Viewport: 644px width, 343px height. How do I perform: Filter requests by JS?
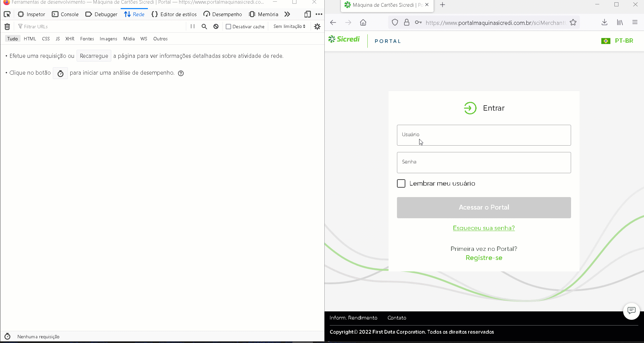point(58,39)
